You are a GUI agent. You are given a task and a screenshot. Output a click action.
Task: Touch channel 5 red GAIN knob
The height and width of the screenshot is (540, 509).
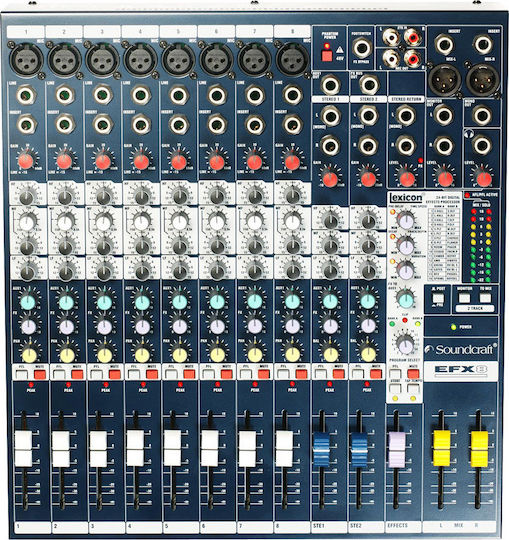178,162
